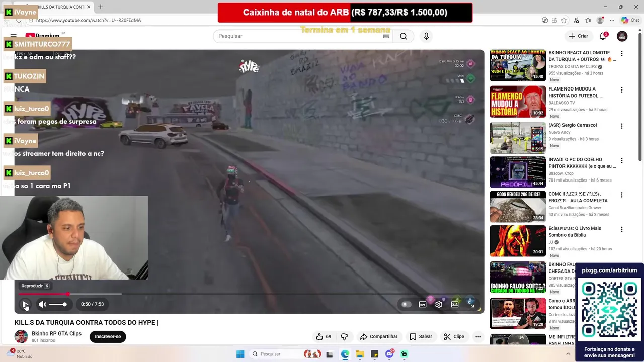Screen dimensions: 644x362
Task: Open the (ASR) Sergio Carrascoi video title
Action: [x=573, y=125]
